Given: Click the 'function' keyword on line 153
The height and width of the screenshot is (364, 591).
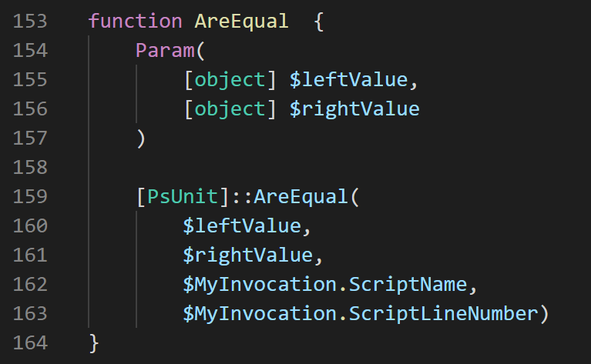Looking at the screenshot, I should [135, 22].
